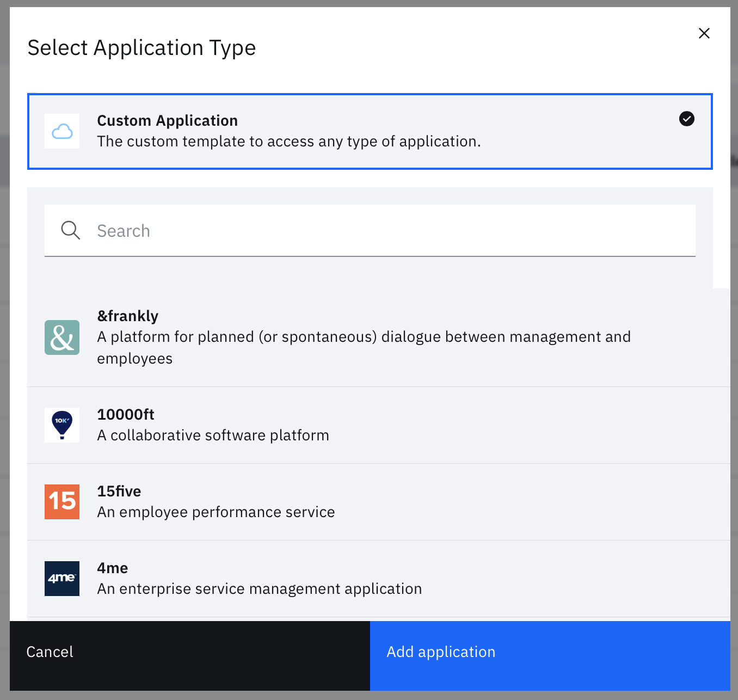Click 'An employee performance service' description
This screenshot has height=700, width=738.
click(216, 512)
